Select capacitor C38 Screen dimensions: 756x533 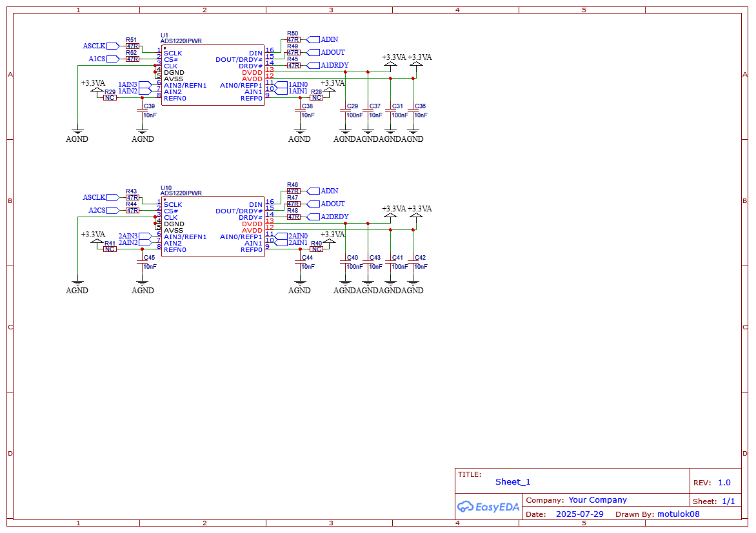(301, 111)
